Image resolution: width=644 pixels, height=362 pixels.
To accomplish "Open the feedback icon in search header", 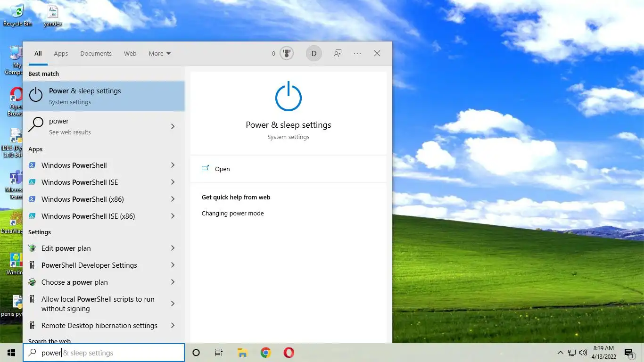I will (338, 53).
